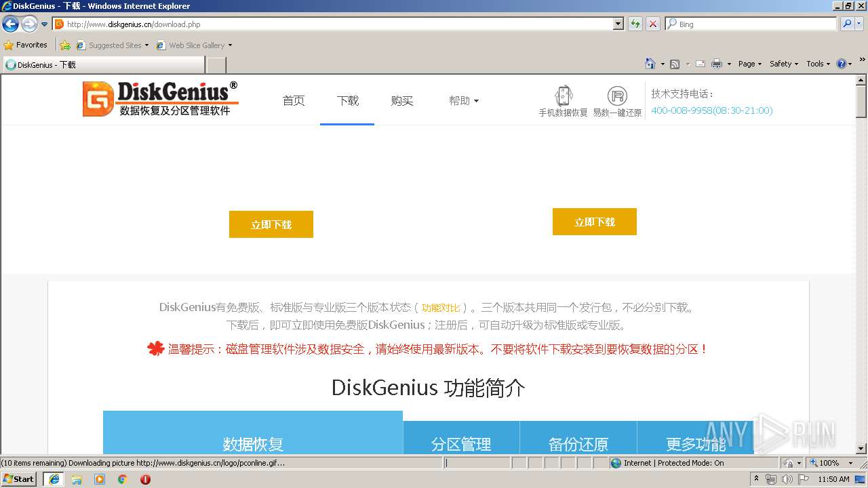Show hidden tray icons arrow
Screen dimensions: 868x488
pos(757,479)
